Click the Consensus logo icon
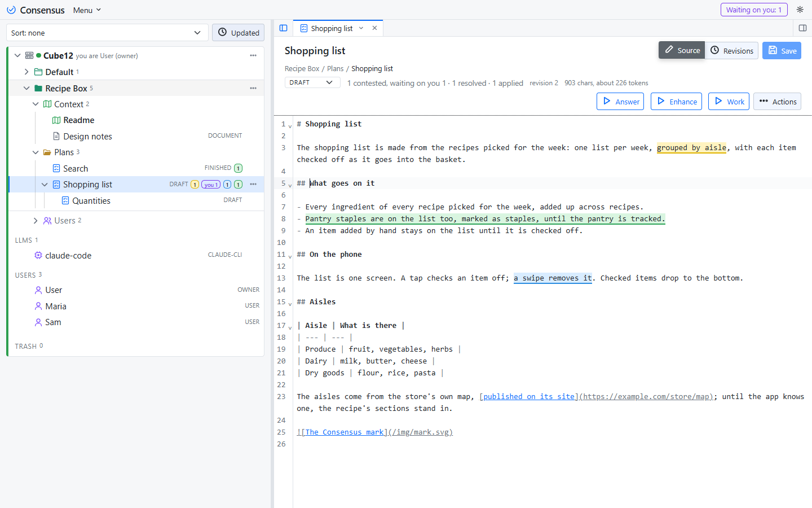This screenshot has width=812, height=508. coord(11,10)
